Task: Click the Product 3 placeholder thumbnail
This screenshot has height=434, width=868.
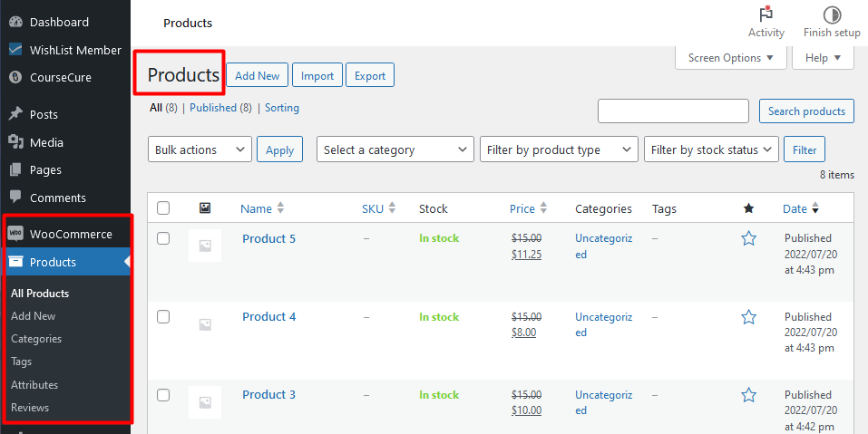Action: coord(205,401)
